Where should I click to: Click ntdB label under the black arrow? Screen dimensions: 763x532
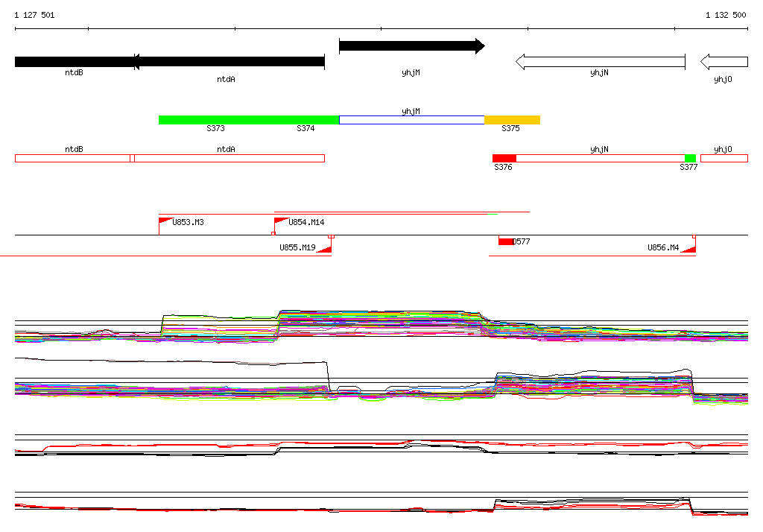[x=74, y=72]
